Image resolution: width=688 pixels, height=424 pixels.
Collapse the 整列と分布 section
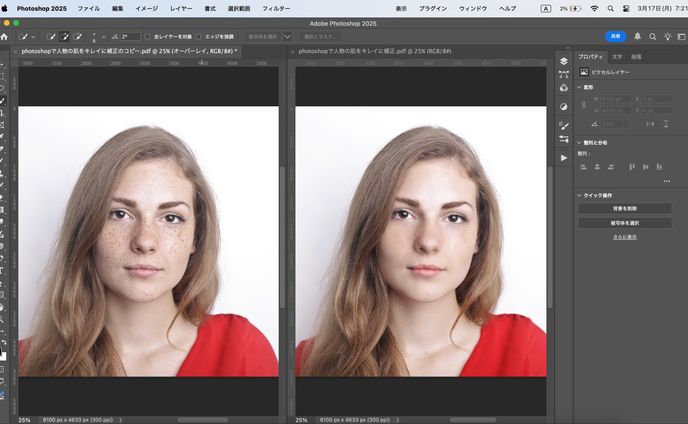pos(579,144)
